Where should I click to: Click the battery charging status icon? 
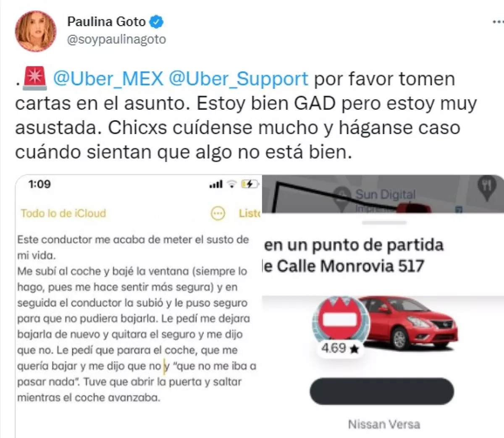(x=250, y=184)
